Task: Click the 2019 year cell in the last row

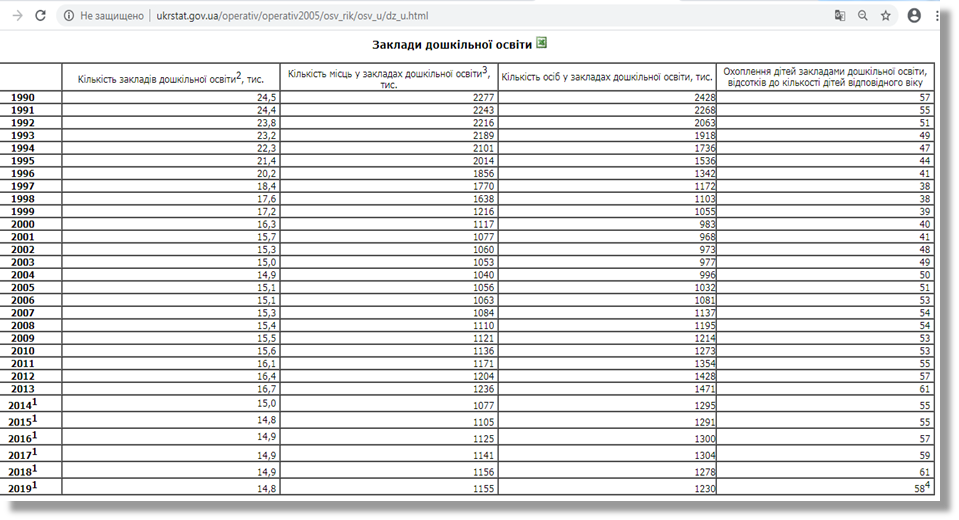Action: 22,486
